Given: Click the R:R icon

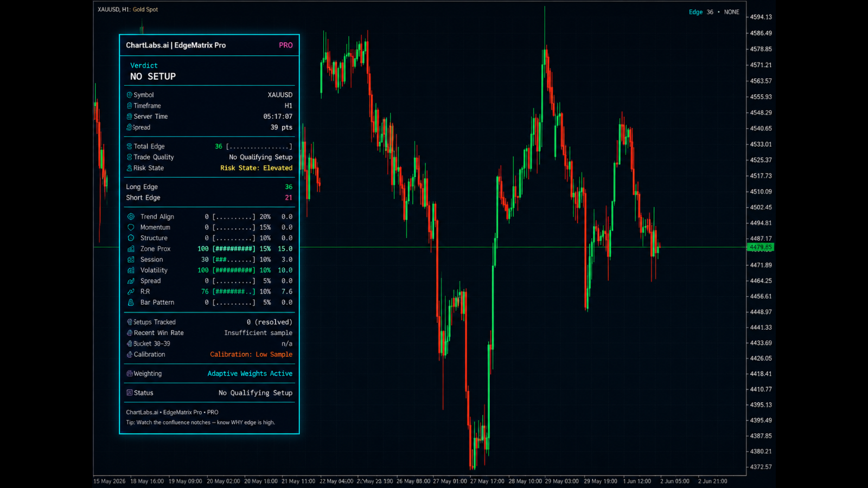Looking at the screenshot, I should pyautogui.click(x=131, y=292).
